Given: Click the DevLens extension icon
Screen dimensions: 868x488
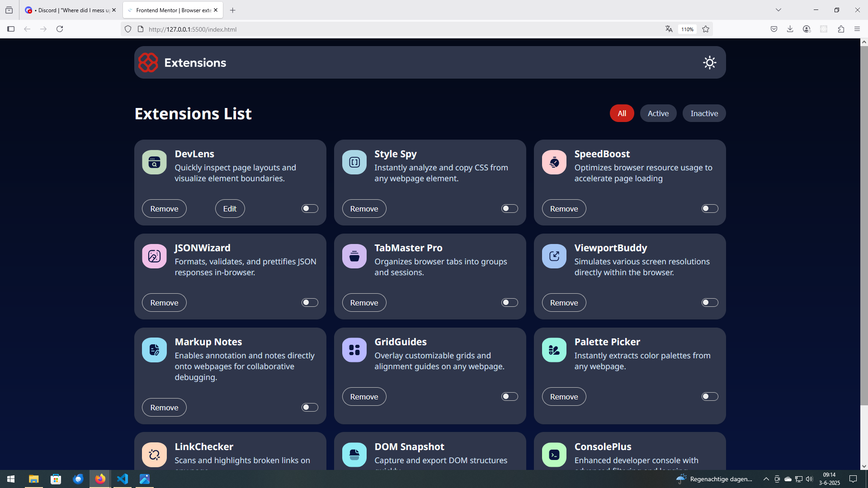Looking at the screenshot, I should click(x=154, y=162).
